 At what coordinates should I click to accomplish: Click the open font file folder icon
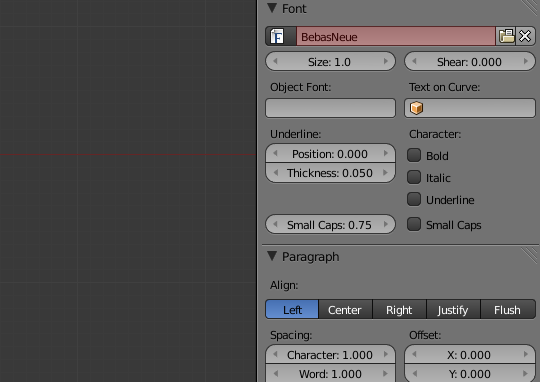(506, 36)
